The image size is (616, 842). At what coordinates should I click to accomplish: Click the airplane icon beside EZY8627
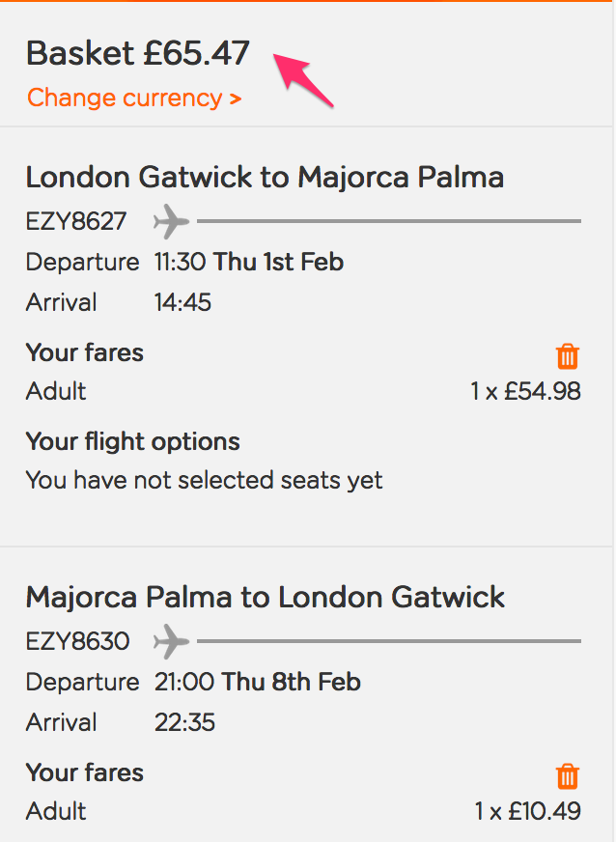[x=171, y=221]
